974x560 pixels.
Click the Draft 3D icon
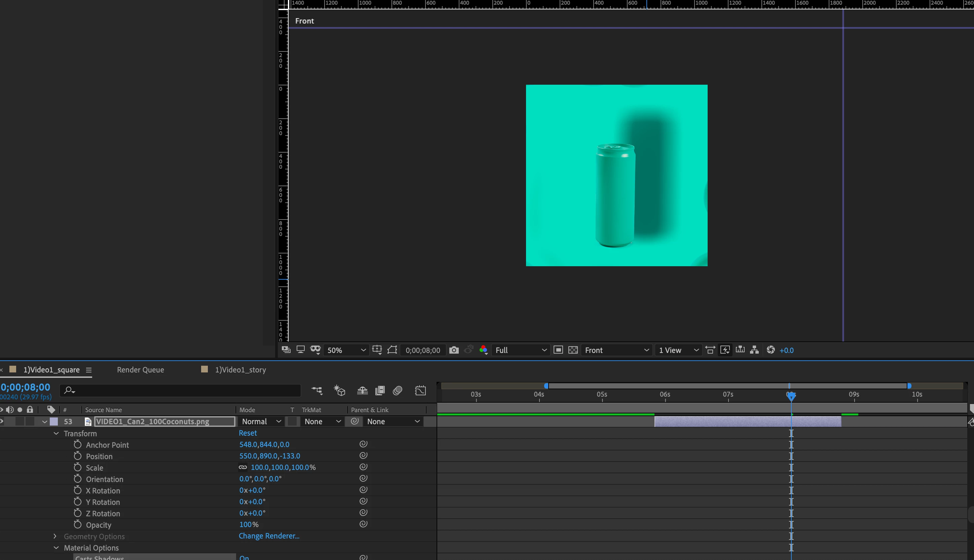[339, 391]
